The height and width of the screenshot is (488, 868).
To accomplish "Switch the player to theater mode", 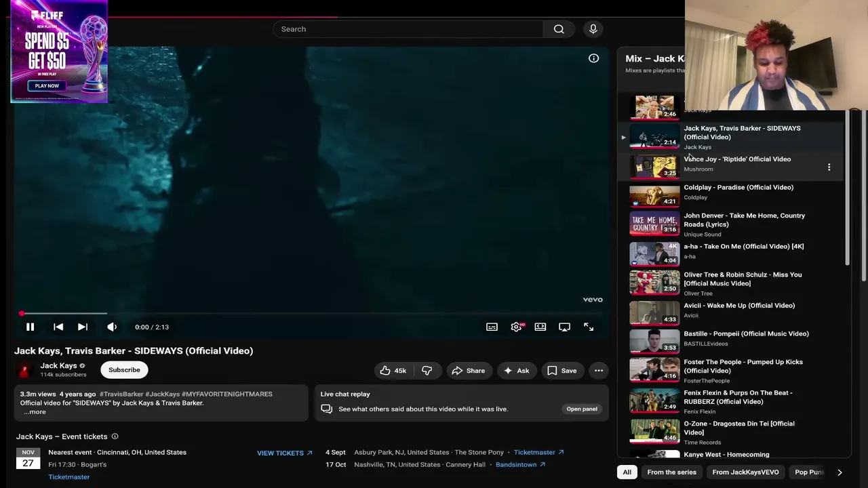I will (x=540, y=327).
